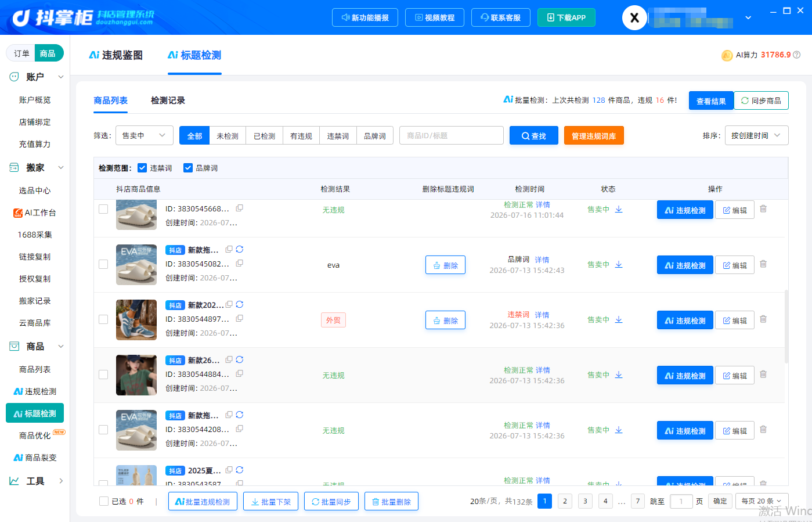Select checkbox for product ID 3830544884

(x=103, y=375)
